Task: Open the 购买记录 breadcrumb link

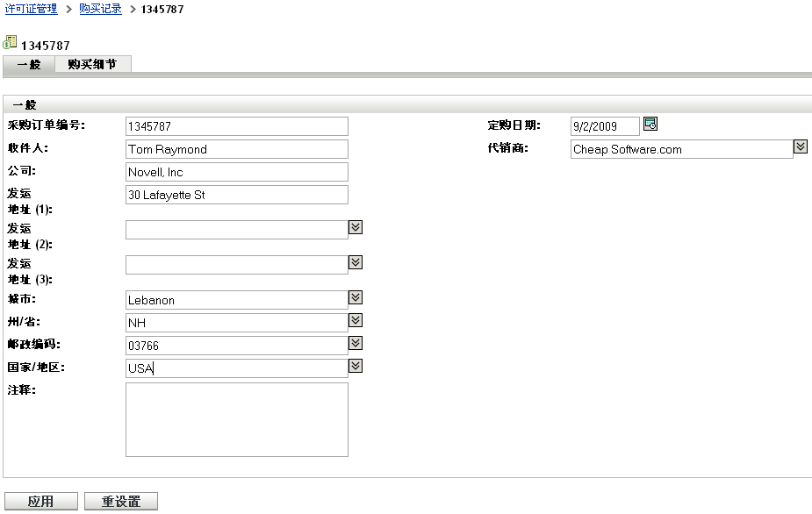Action: coord(101,9)
